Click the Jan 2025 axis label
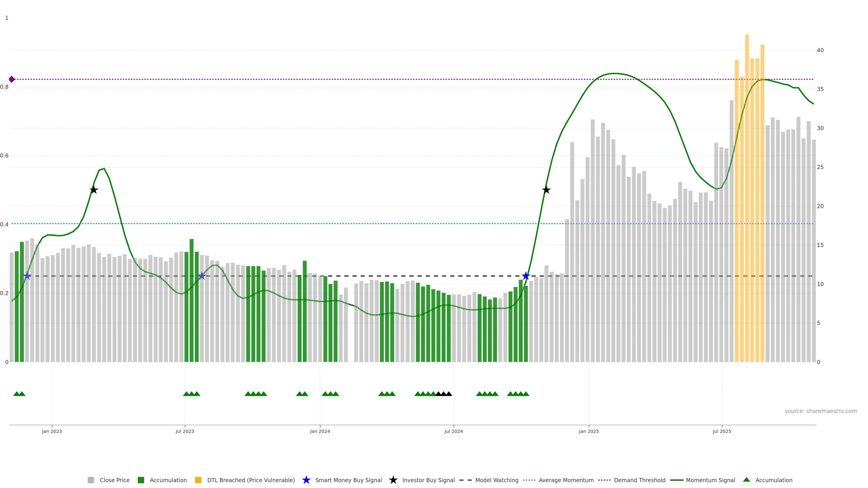868x488 pixels. pos(589,431)
